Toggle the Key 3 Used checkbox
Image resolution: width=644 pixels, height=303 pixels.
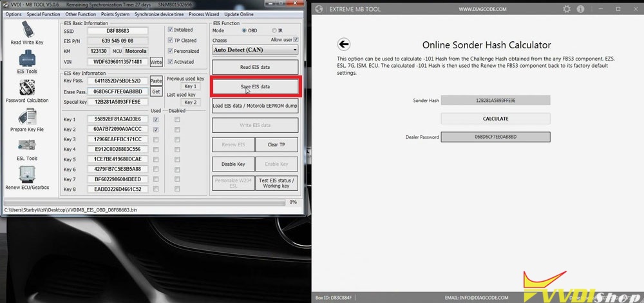coord(156,139)
